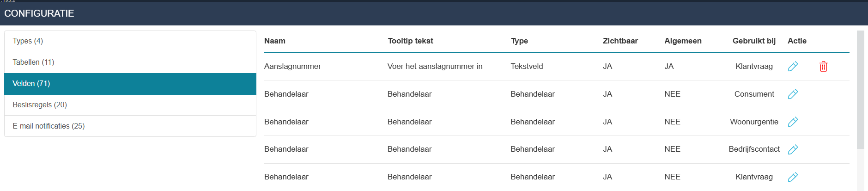Edit the Behandelaar row used by Bedrijfscontact
The height and width of the screenshot is (191, 868).
[793, 149]
